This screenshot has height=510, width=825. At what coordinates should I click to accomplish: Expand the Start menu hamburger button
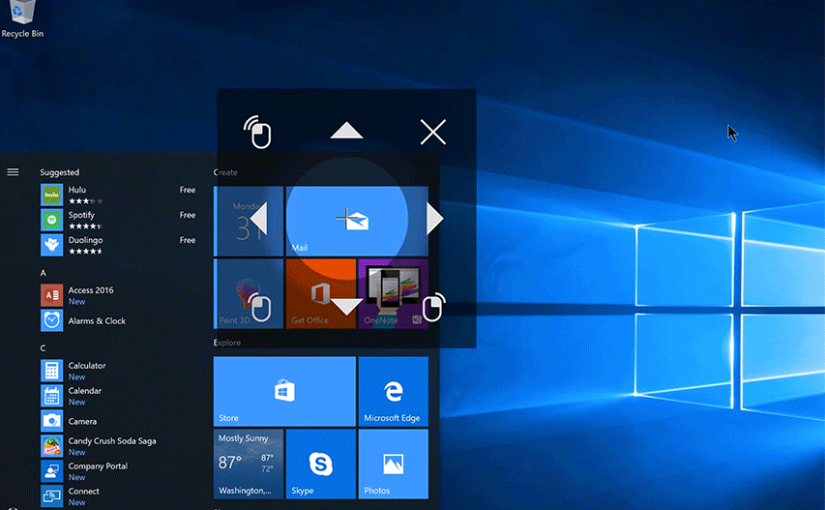click(x=13, y=172)
